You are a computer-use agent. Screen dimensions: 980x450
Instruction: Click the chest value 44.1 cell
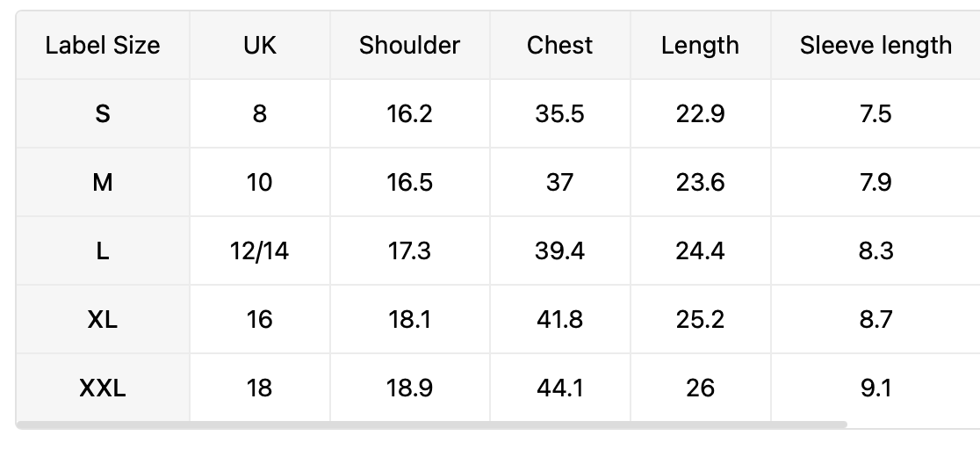[560, 388]
